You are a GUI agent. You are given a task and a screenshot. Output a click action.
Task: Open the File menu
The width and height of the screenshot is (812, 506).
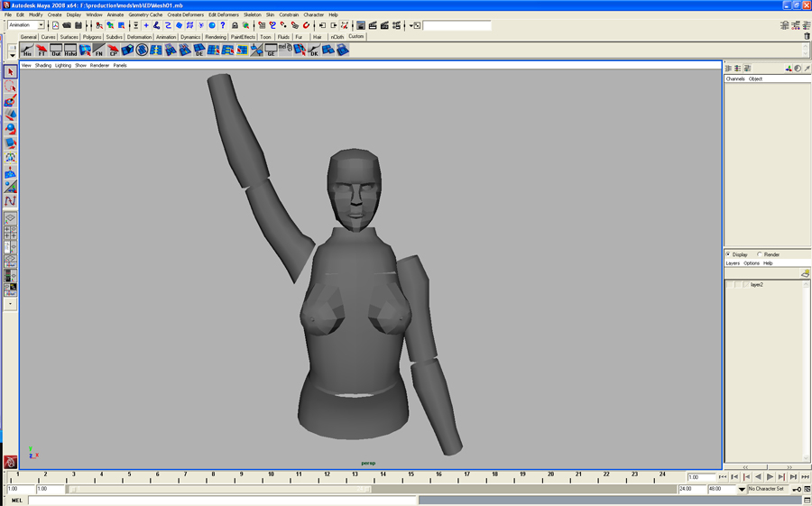pyautogui.click(x=8, y=15)
